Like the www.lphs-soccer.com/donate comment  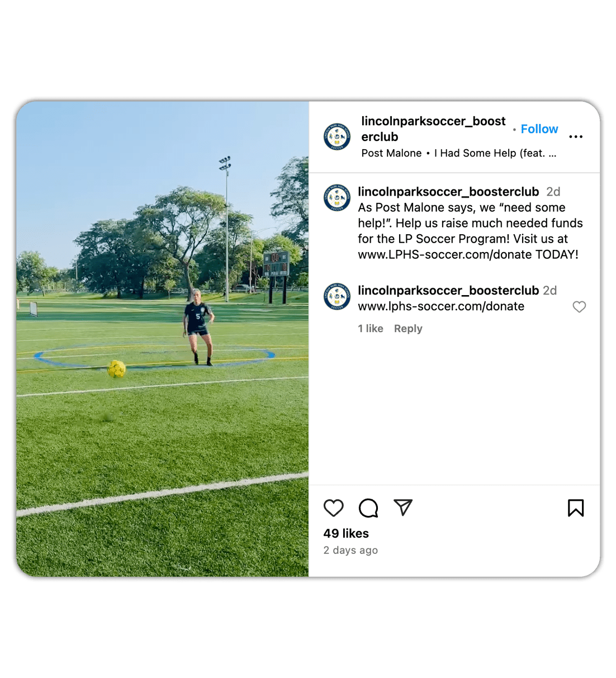[579, 307]
